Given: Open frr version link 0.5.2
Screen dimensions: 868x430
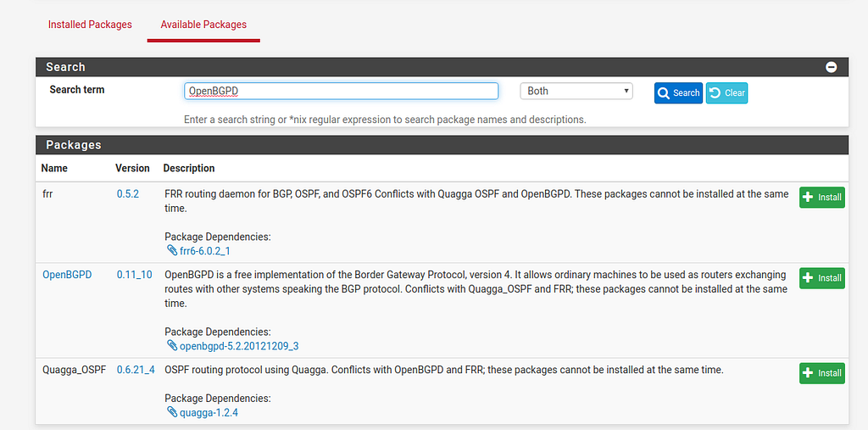Looking at the screenshot, I should [128, 194].
